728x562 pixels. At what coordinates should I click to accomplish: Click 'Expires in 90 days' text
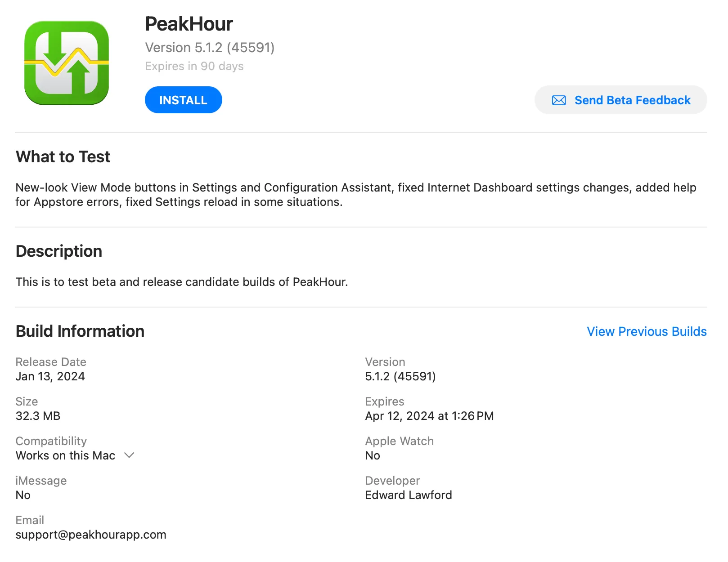coord(194,66)
